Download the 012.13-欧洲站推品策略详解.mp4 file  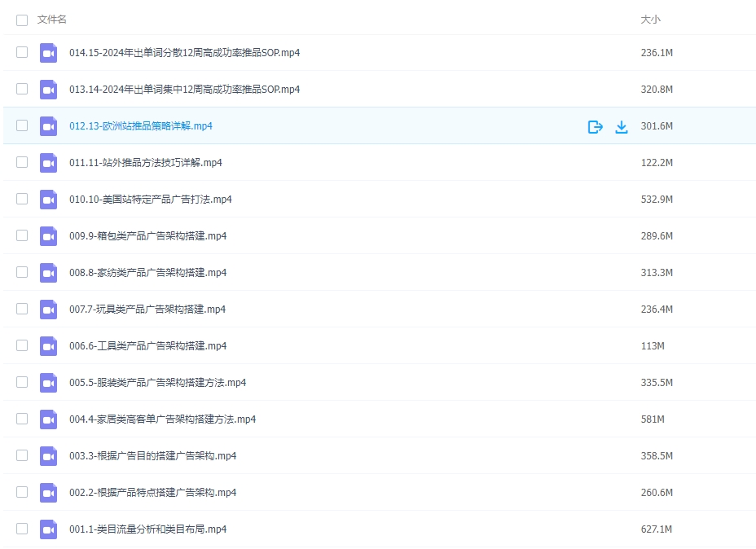622,126
